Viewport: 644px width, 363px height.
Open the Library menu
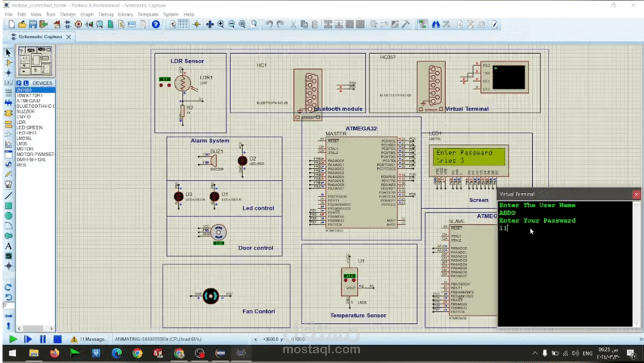(x=125, y=15)
